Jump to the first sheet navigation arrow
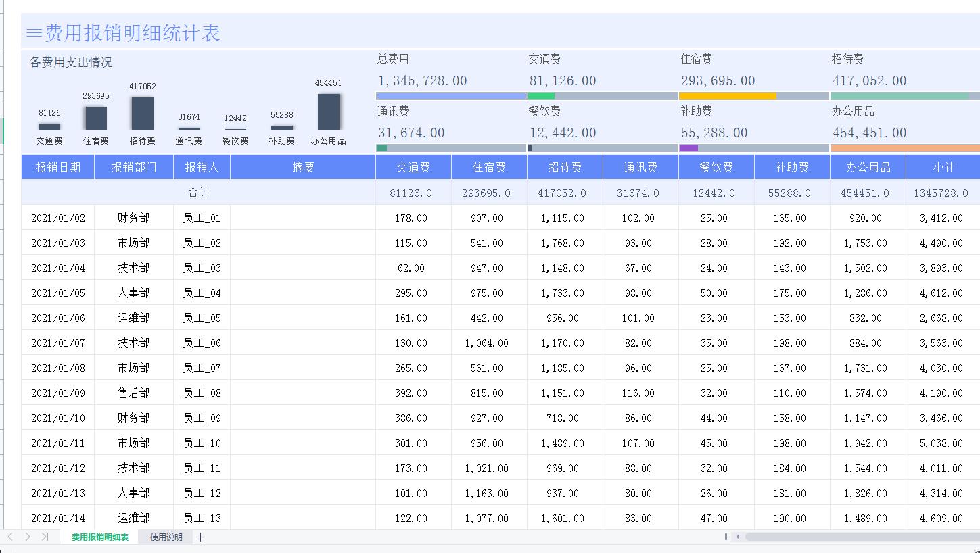980x553 pixels. pos(9,537)
